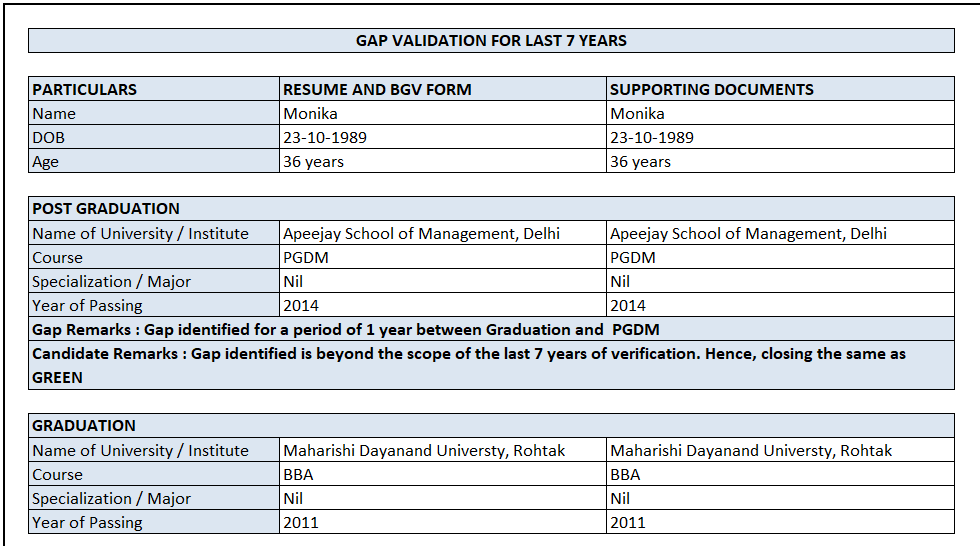The width and height of the screenshot is (980, 546).
Task: Click the GAP VALIDATION FOR LAST 7 YEARS title
Action: 491,41
